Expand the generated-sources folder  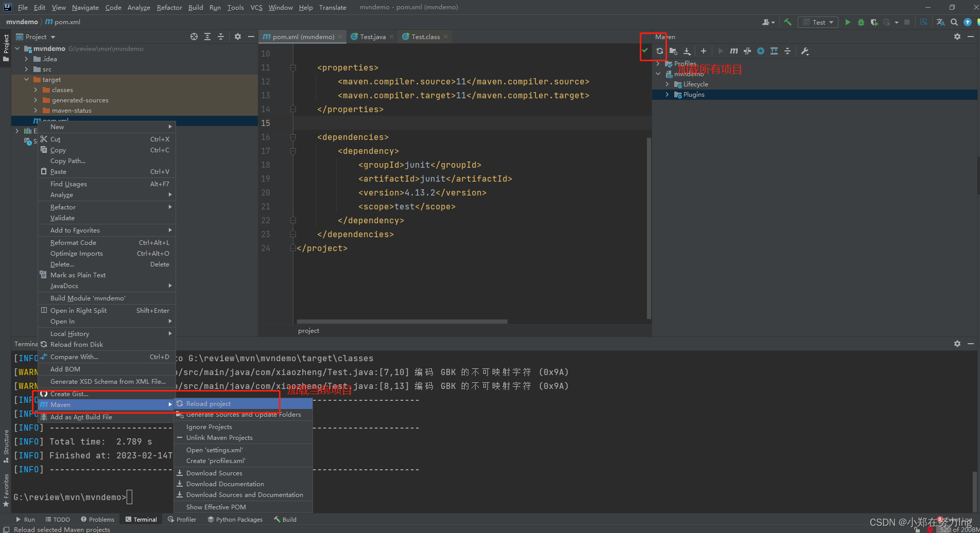36,100
